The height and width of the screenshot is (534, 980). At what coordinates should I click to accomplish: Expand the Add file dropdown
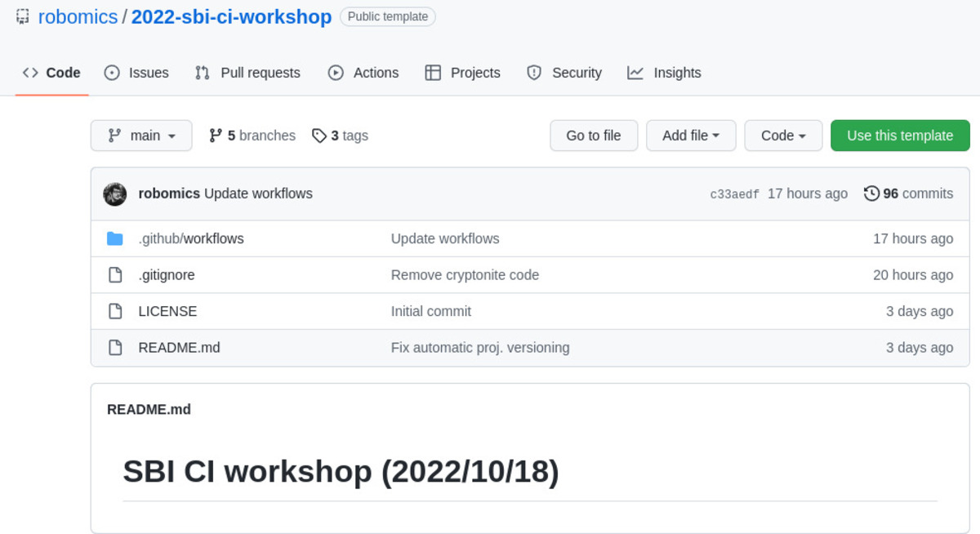tap(691, 136)
